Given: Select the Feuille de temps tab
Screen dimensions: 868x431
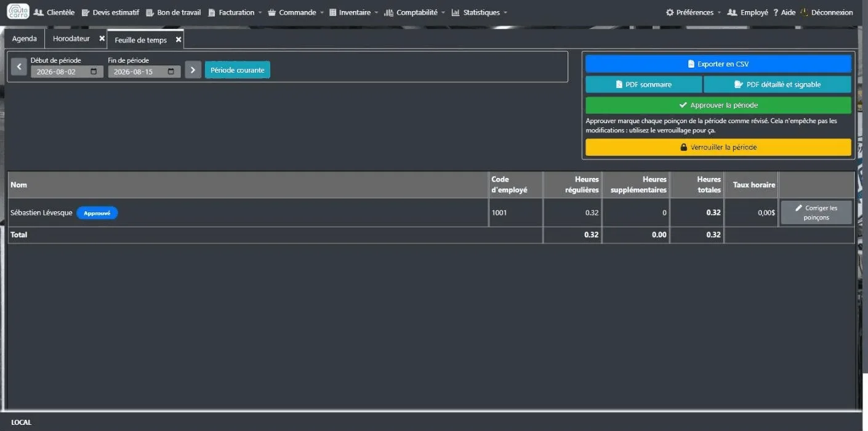Looking at the screenshot, I should coord(140,40).
